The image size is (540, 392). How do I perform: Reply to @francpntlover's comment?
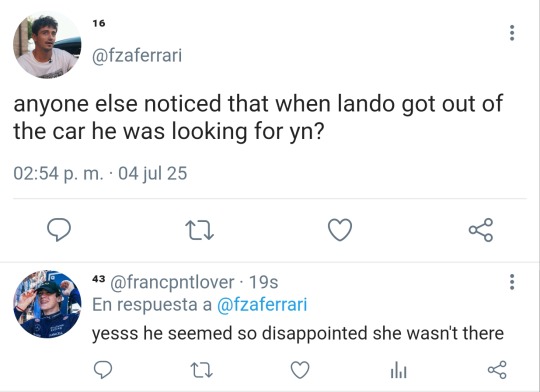(103, 370)
